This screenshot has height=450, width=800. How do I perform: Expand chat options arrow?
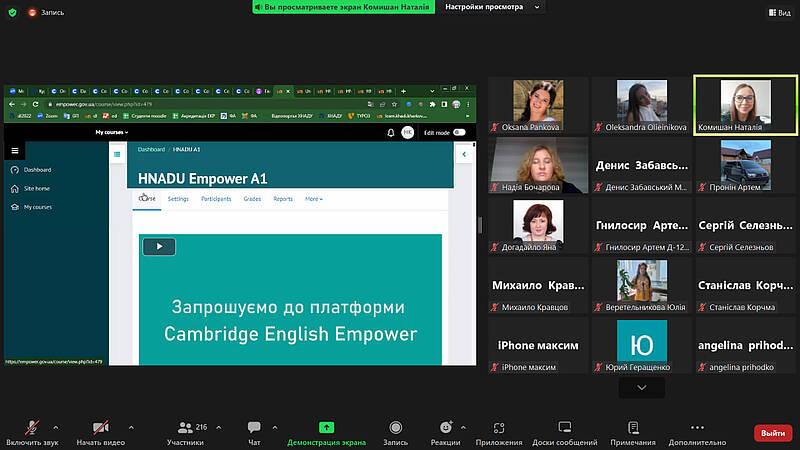(275, 428)
